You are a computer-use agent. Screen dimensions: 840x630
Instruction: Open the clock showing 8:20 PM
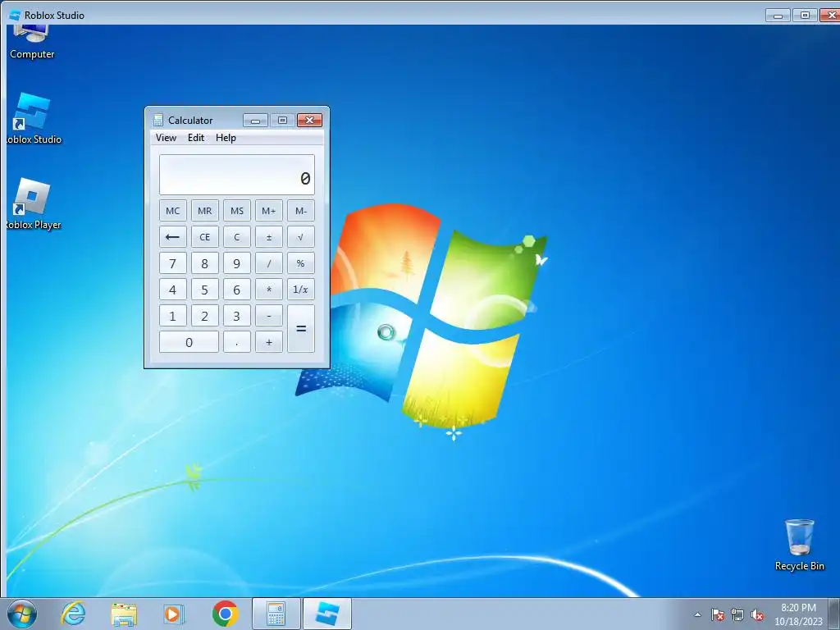pyautogui.click(x=798, y=614)
